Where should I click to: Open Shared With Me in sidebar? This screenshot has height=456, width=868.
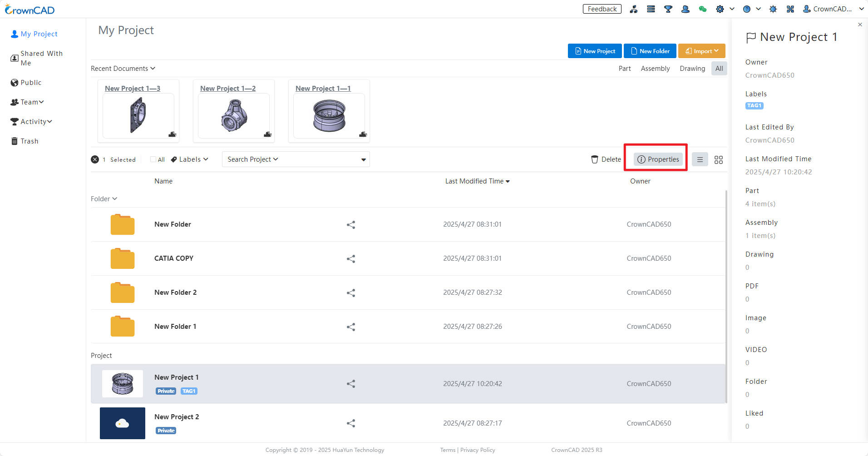point(36,58)
